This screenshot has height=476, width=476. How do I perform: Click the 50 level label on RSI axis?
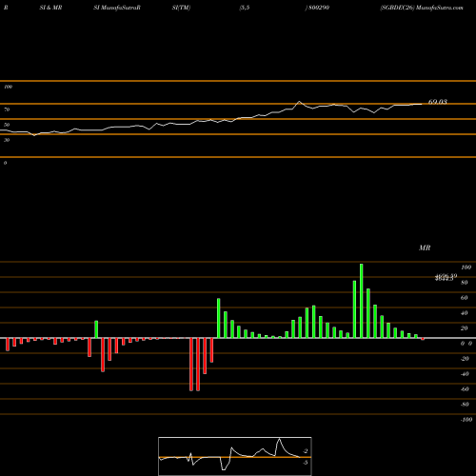(7, 125)
